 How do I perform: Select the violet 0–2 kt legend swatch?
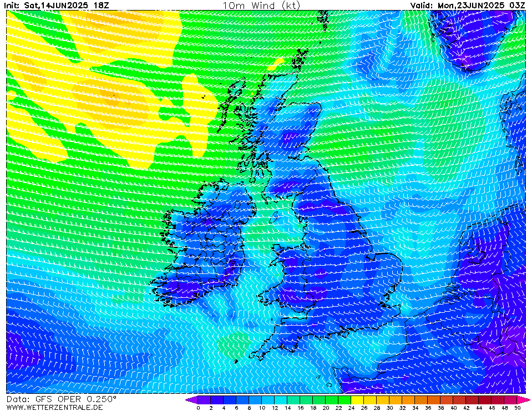pyautogui.click(x=205, y=399)
